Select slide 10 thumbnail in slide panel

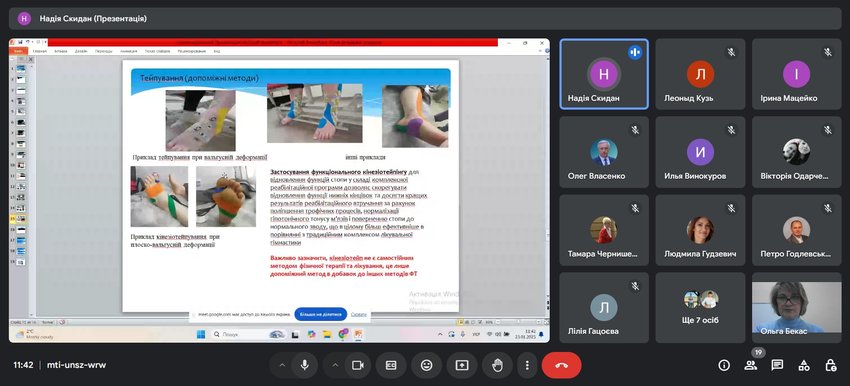(21, 165)
